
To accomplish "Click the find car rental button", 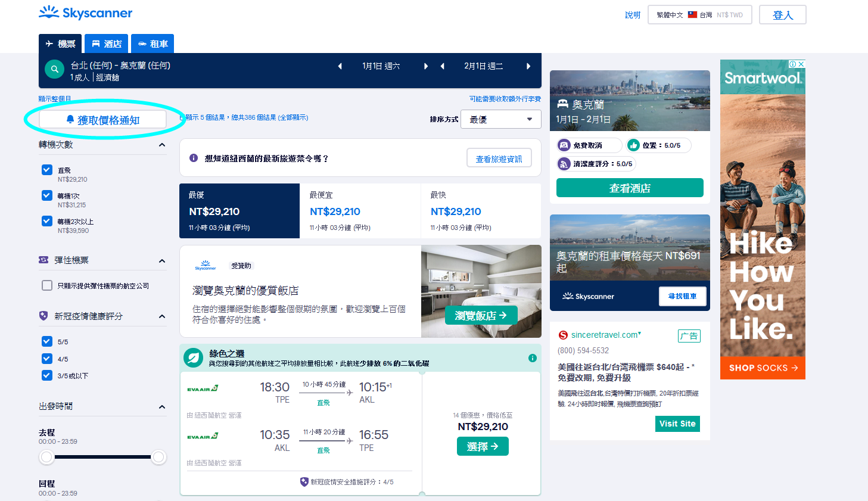I will [682, 296].
